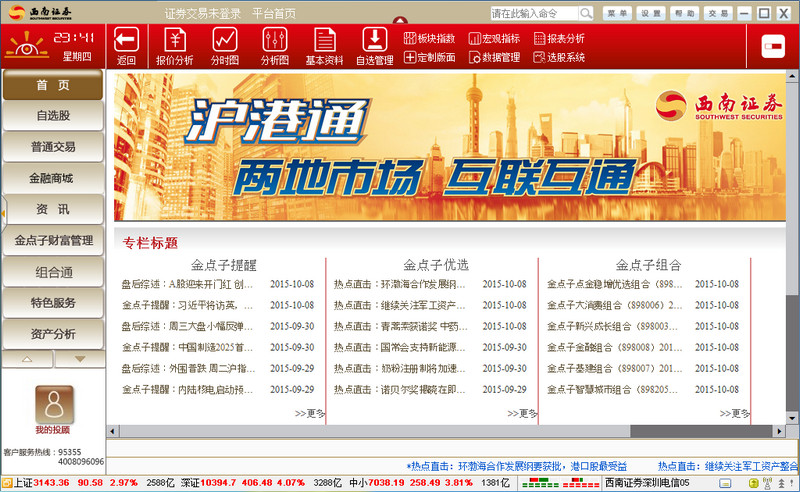Click the sidebar scroll-down arrow button
The height and width of the screenshot is (492, 800).
pyautogui.click(x=80, y=359)
